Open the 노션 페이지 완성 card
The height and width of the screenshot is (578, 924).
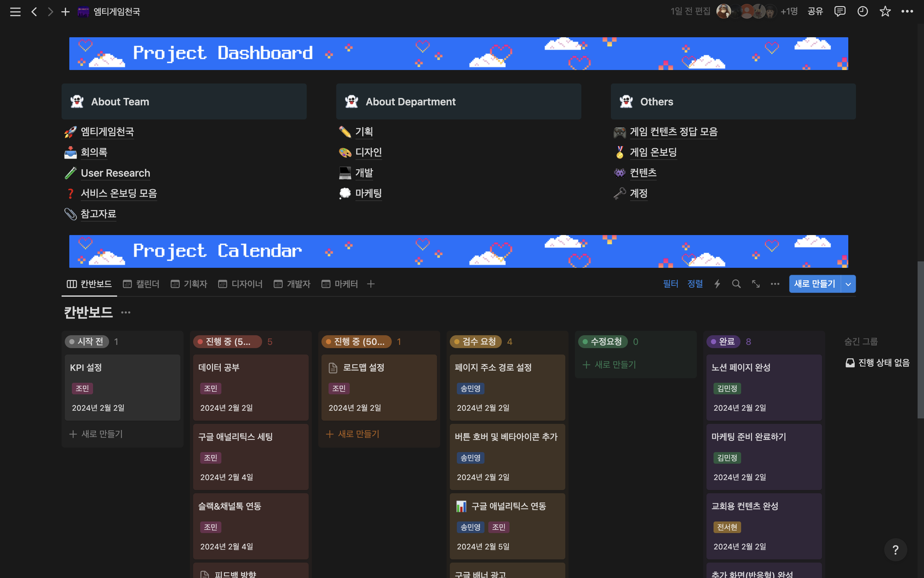(764, 388)
